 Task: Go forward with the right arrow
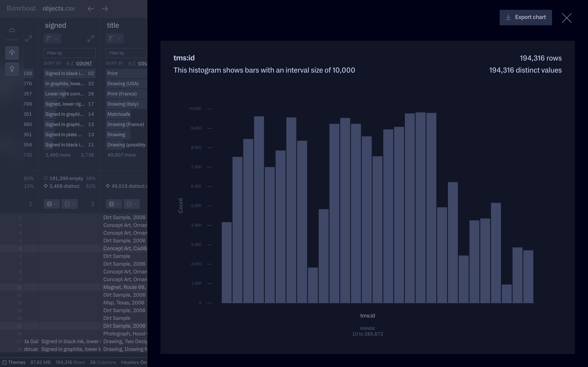pyautogui.click(x=105, y=9)
